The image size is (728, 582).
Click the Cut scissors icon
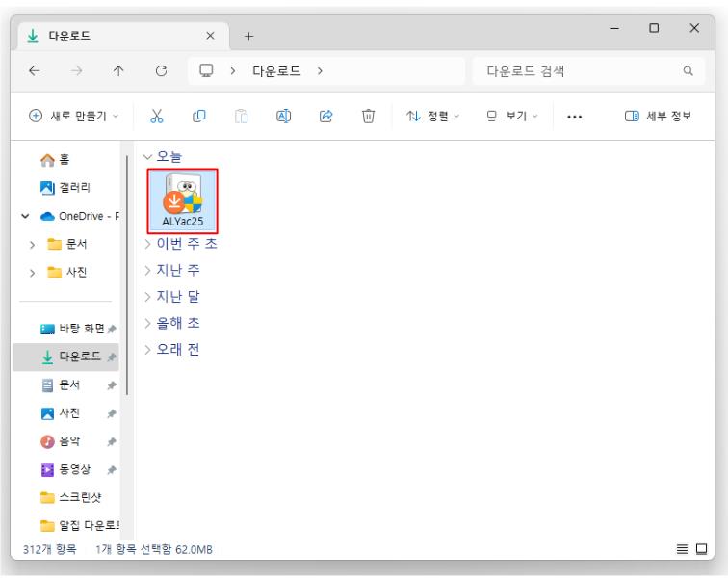tap(156, 116)
